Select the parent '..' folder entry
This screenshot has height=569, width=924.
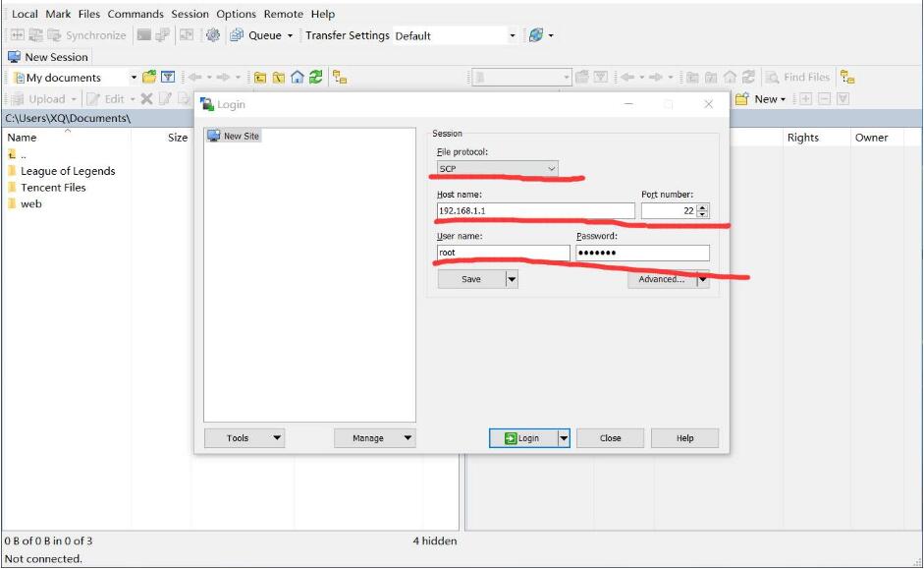[x=18, y=154]
